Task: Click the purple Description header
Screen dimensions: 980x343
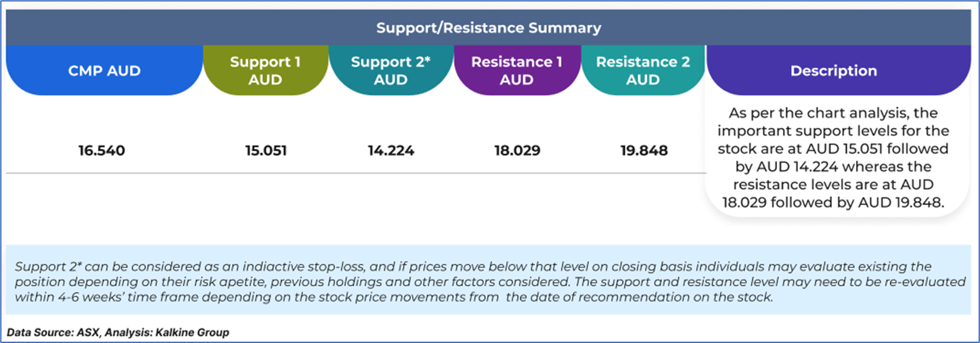Action: [x=833, y=71]
